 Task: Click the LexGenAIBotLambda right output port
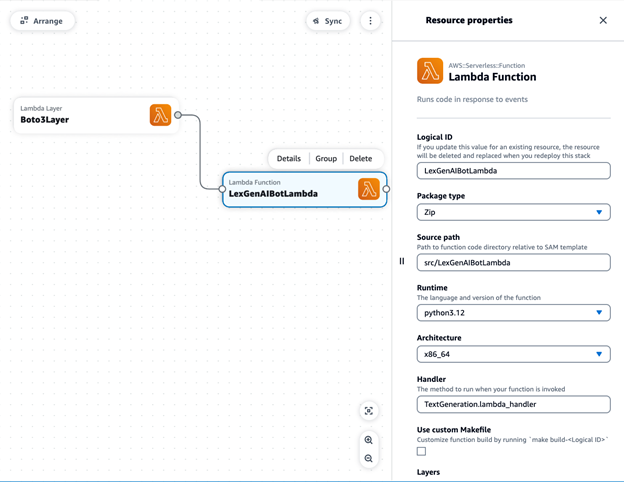pyautogui.click(x=386, y=189)
